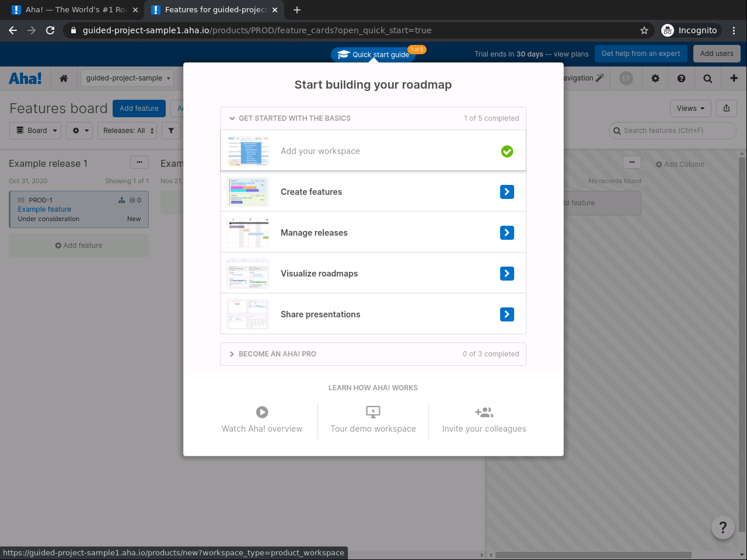Open account settings via the gear icon

(655, 78)
